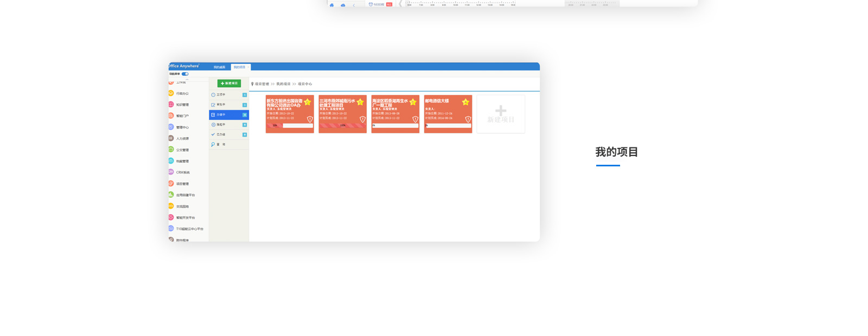Open the 人力资源 module icon
868x336 pixels.
(171, 138)
